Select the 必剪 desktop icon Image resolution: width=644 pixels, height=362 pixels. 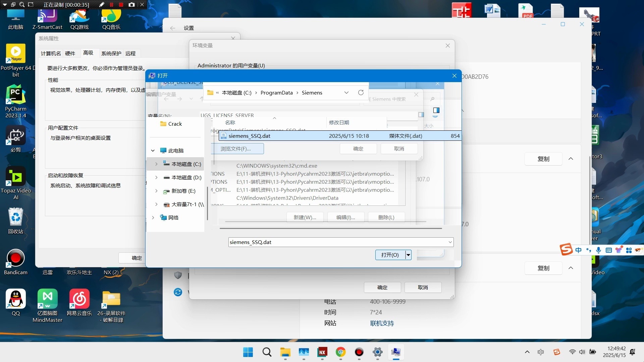point(15,139)
